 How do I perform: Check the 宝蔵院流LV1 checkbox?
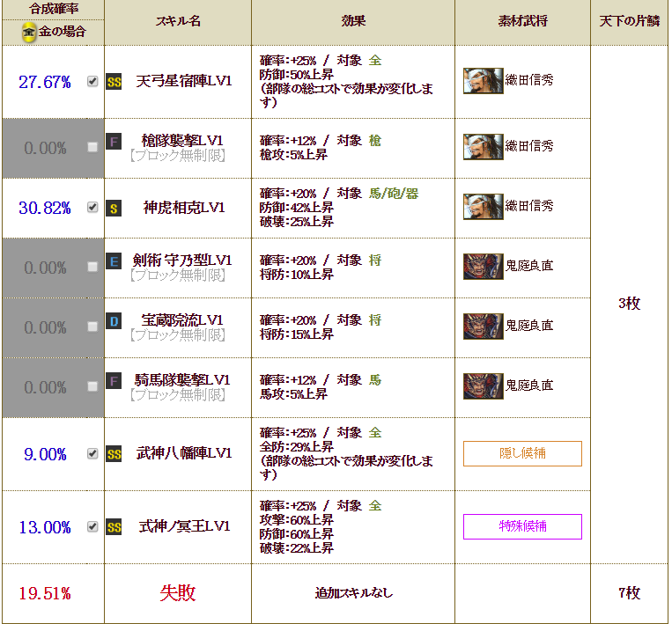[x=92, y=327]
